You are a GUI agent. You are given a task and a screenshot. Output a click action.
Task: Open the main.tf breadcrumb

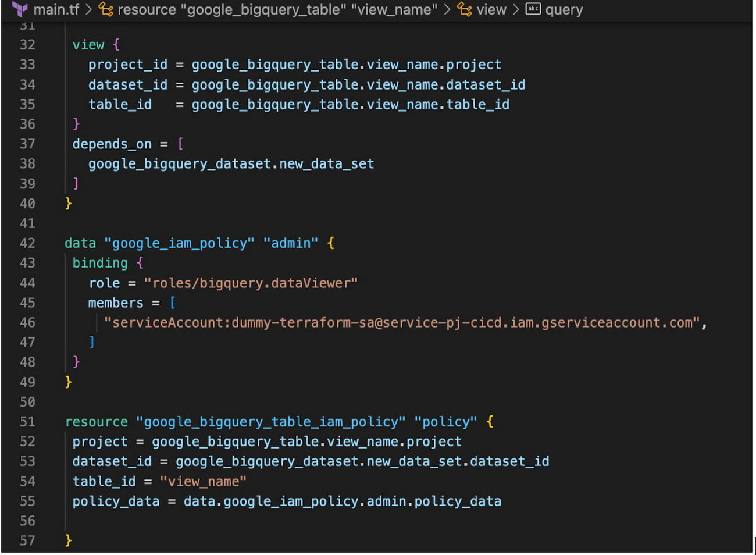pos(56,9)
